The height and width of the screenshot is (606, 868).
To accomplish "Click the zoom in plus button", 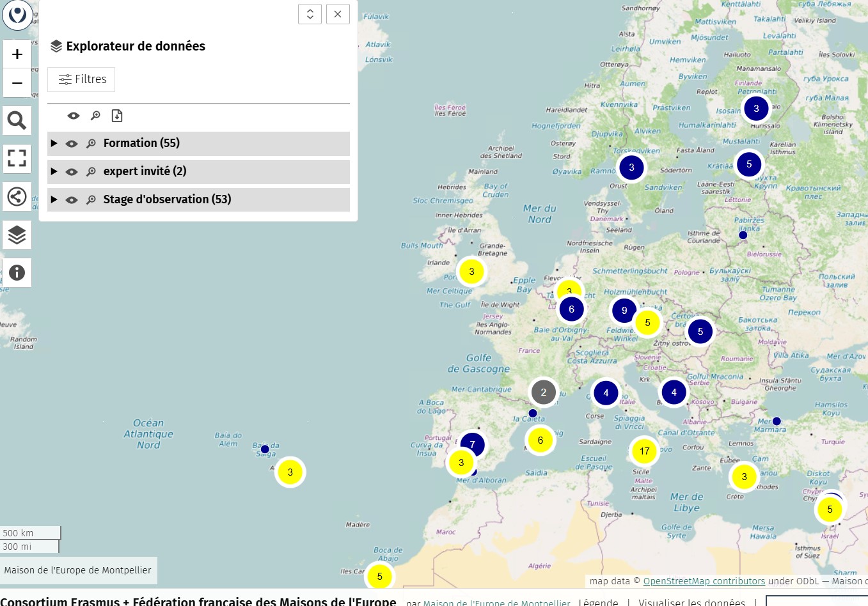I will pos(17,54).
